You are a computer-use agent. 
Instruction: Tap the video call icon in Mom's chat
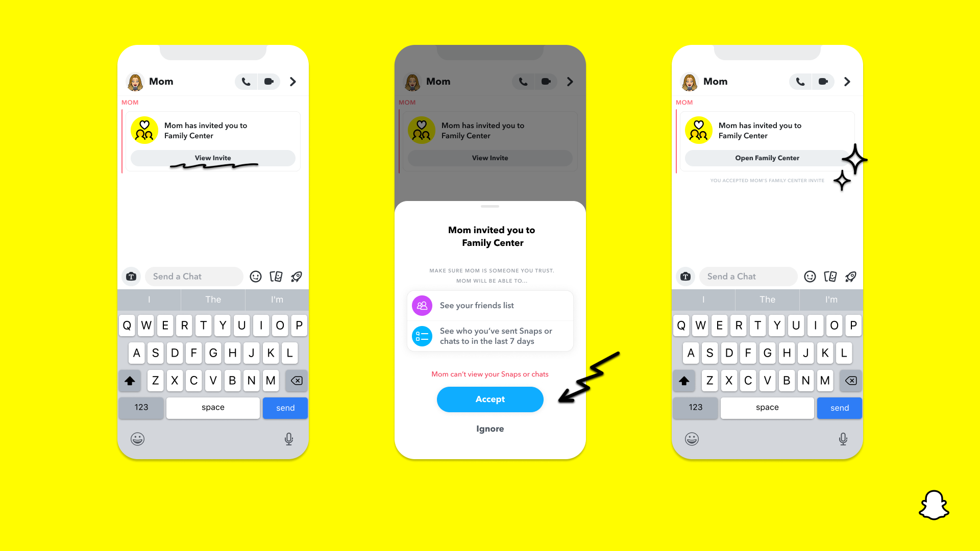coord(269,82)
